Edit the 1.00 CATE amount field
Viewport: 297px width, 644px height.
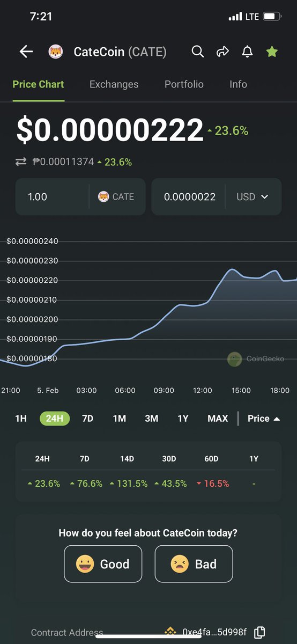coord(52,197)
